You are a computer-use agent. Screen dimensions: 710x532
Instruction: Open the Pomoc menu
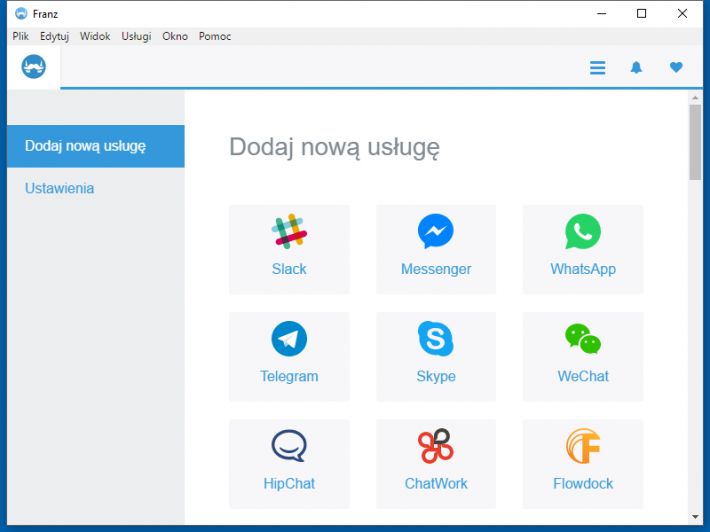pos(215,36)
